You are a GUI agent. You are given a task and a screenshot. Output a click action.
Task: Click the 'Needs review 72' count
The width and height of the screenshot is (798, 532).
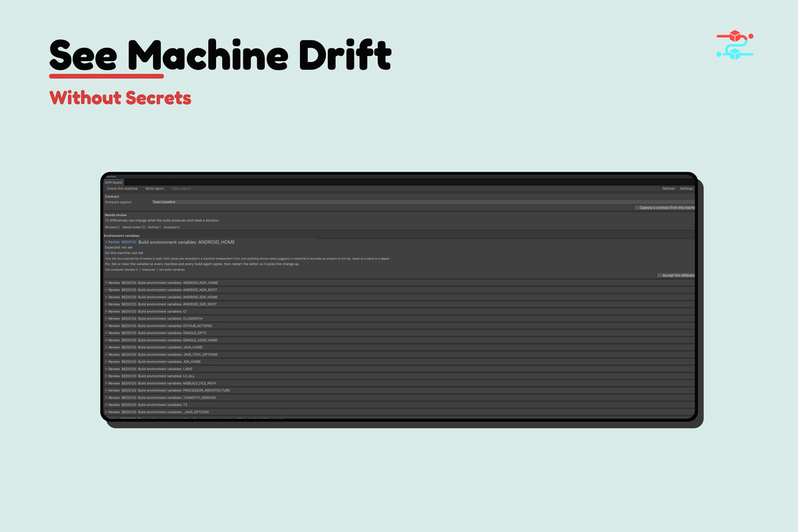coord(134,227)
